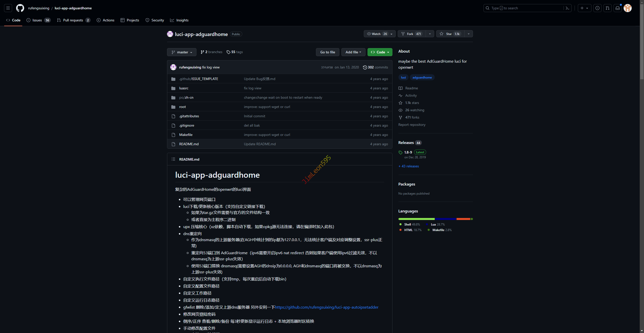Expand the Add file dropdown

[353, 52]
